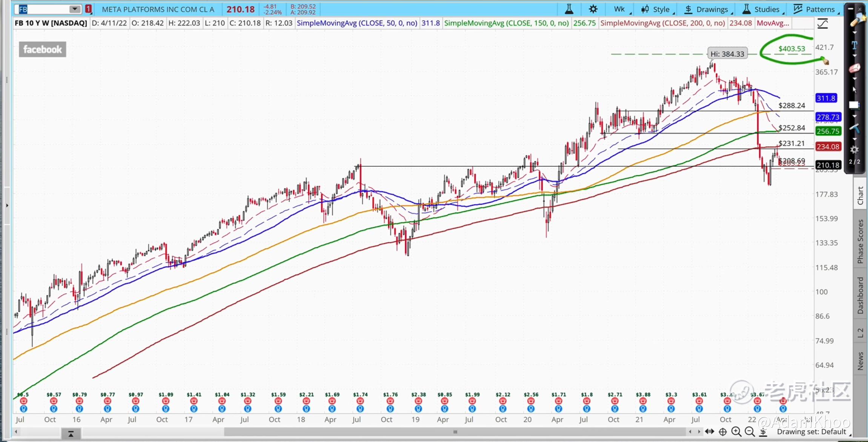The width and height of the screenshot is (868, 442).
Task: Click the flask icon beside chart settings
Action: click(x=569, y=9)
